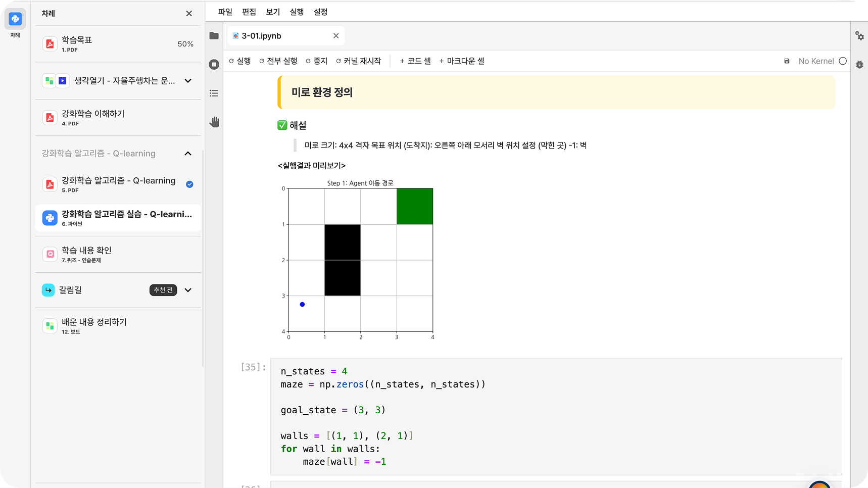Expand the 생각열기 section chevron
Viewport: 868px width, 488px height.
tap(188, 81)
